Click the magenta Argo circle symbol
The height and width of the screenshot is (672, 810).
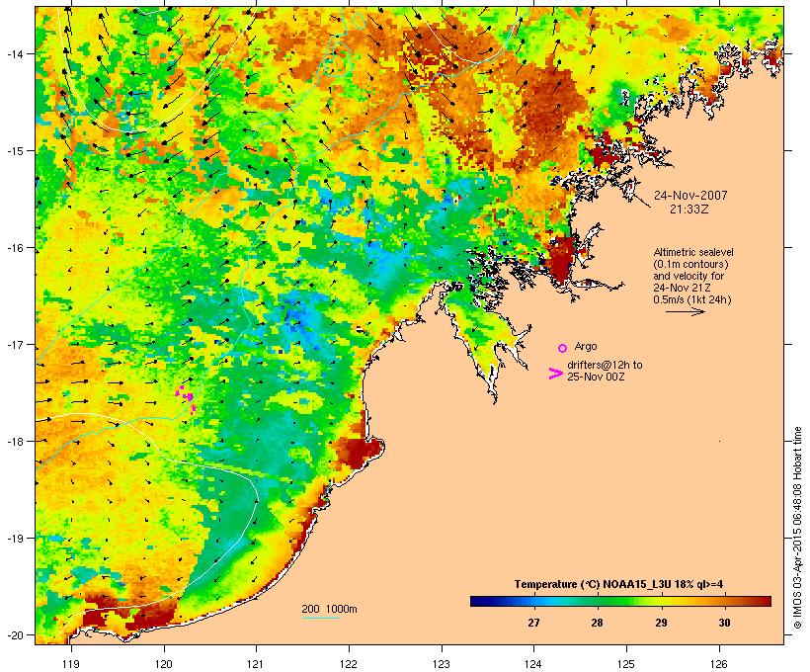[563, 348]
